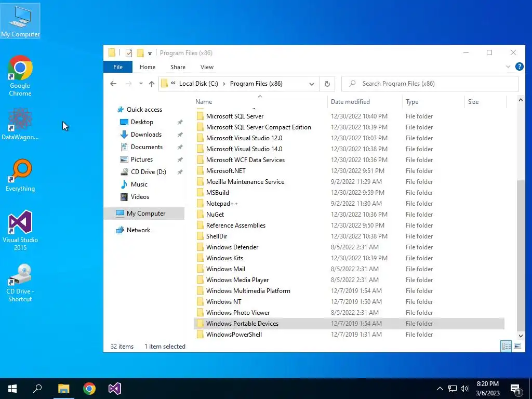Image resolution: width=532 pixels, height=399 pixels.
Task: Expand hidden breadcrumb path chevrons
Action: click(173, 84)
